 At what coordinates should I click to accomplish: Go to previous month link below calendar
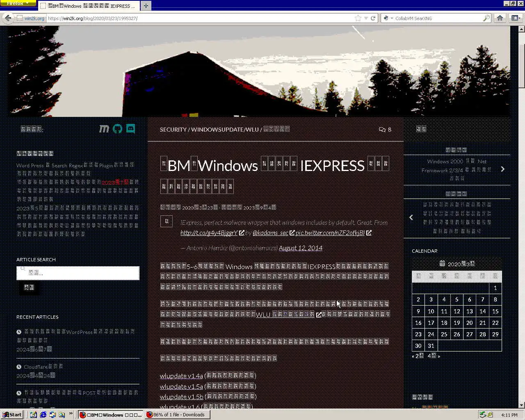pyautogui.click(x=418, y=356)
